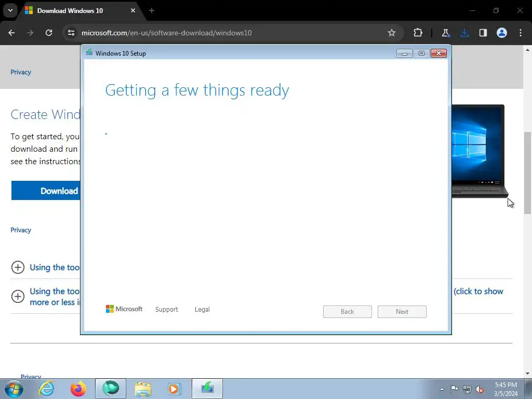Show Chrome downloads list
Screen dimensions: 532x399
[464, 33]
